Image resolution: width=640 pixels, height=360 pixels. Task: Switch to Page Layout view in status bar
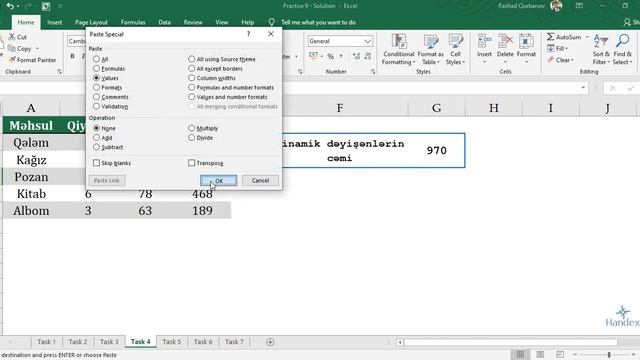point(540,355)
